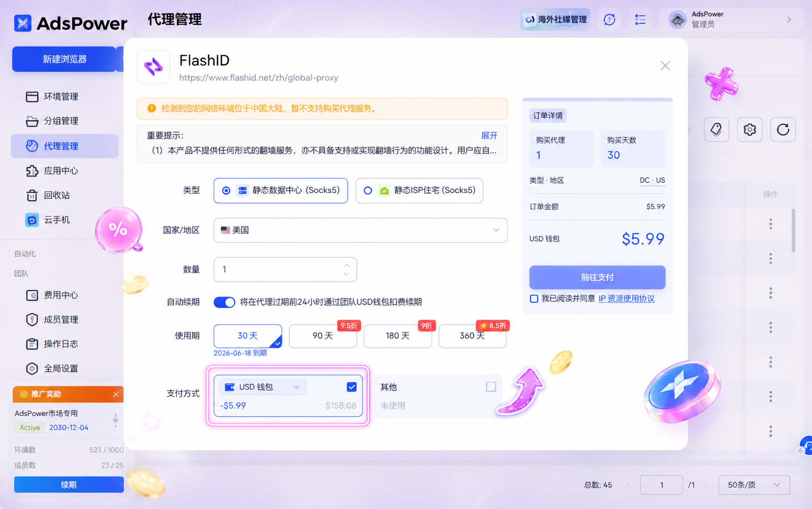Open the first row's three-dot menu
Viewport: 812px width, 509px height.
tap(770, 224)
